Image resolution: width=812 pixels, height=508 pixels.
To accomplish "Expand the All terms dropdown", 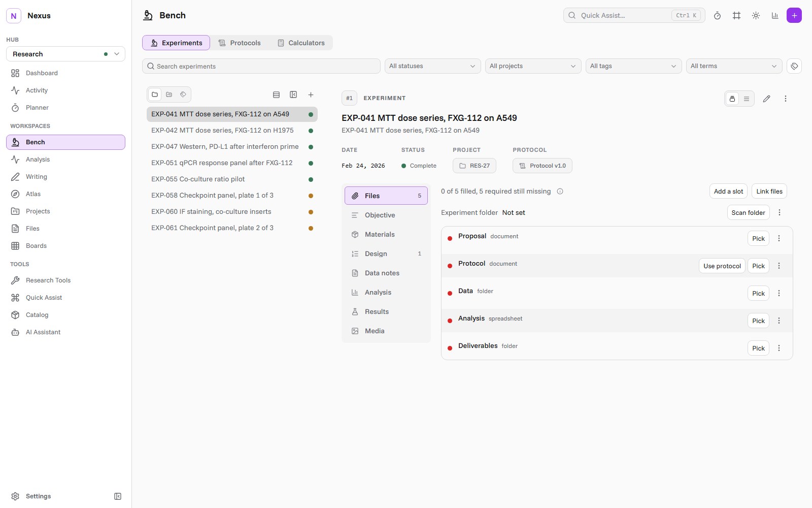I will (734, 66).
